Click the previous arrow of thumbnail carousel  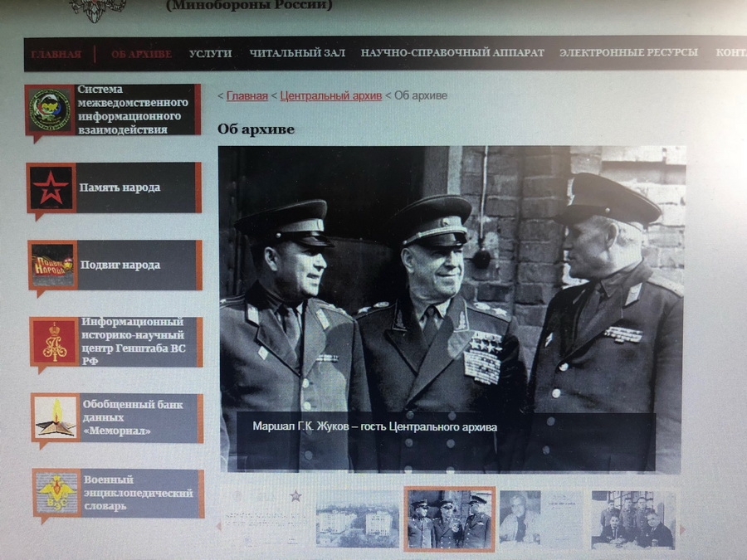(x=219, y=527)
